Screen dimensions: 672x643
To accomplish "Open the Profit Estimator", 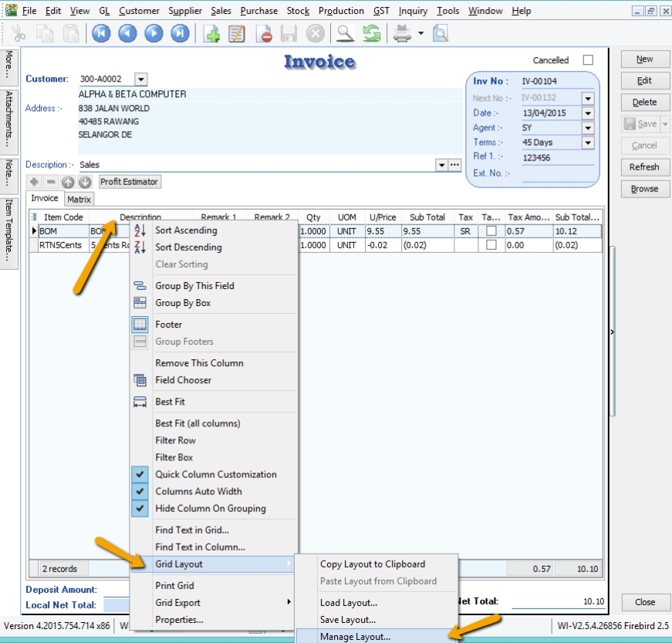I will pos(128,181).
